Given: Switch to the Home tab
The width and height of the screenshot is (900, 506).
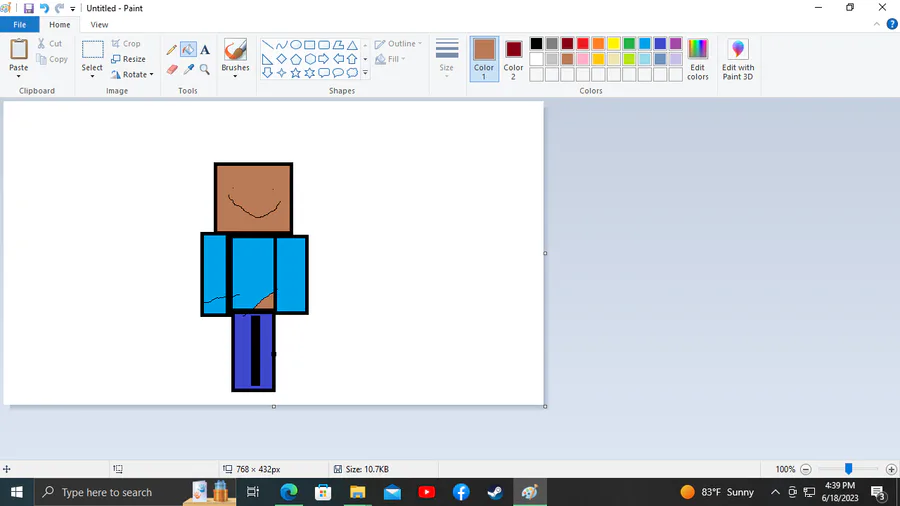Looking at the screenshot, I should (x=60, y=25).
